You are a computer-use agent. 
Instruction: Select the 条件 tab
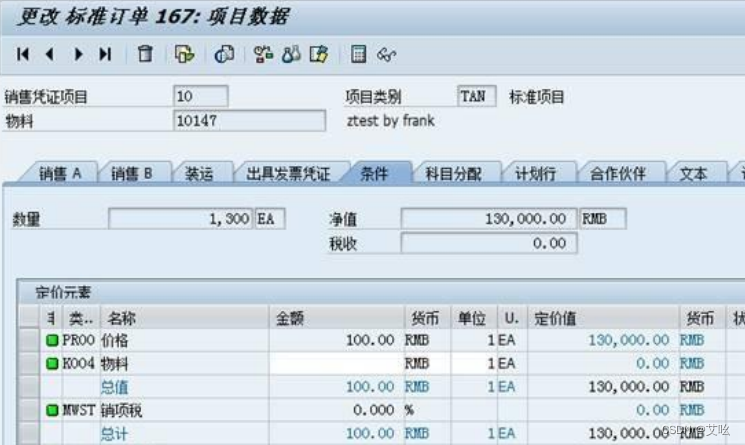(x=374, y=173)
